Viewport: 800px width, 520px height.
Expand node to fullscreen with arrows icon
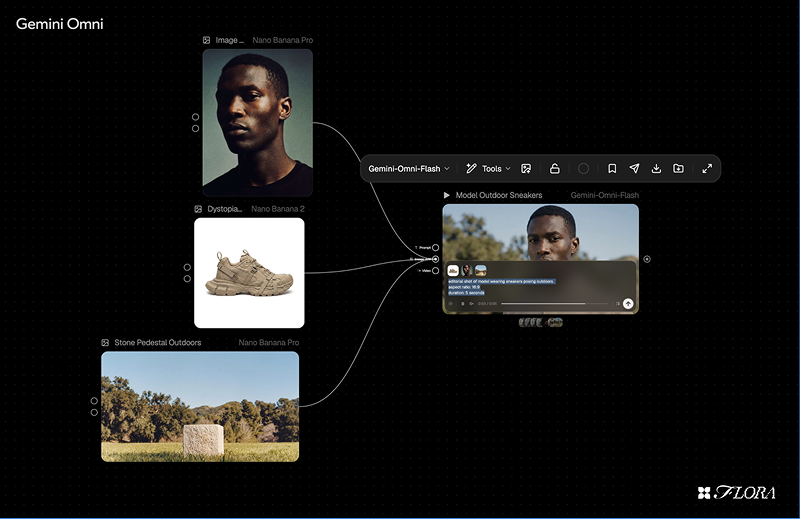click(x=707, y=168)
